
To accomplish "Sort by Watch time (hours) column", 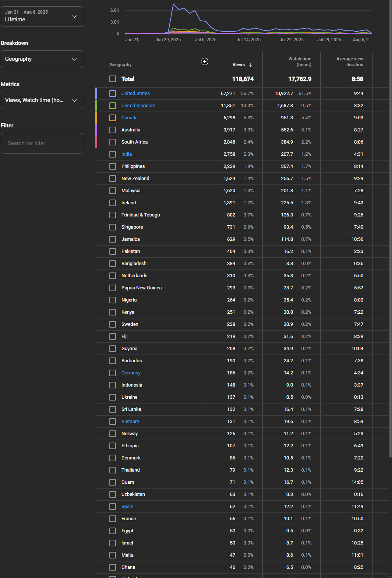I will (x=300, y=62).
